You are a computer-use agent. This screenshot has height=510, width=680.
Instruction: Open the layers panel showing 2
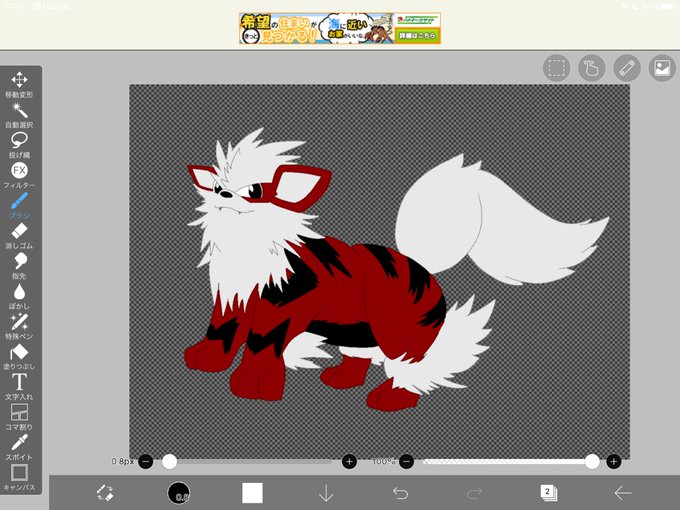pyautogui.click(x=548, y=493)
